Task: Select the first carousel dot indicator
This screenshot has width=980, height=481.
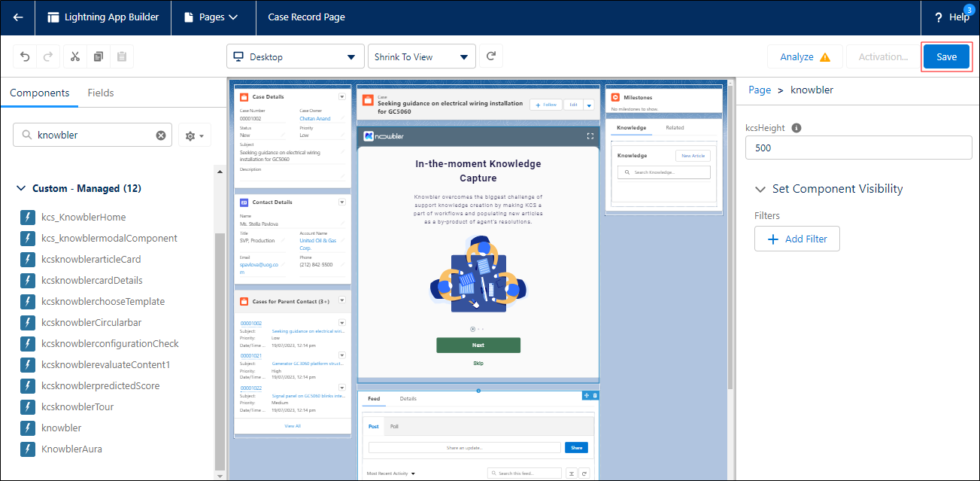Action: 472,329
